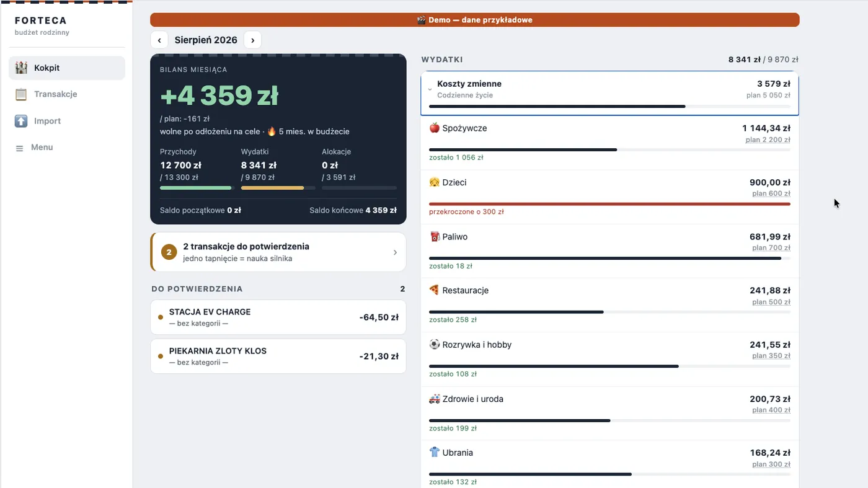Collapse the Koszty zmienne section chevron

(x=430, y=89)
